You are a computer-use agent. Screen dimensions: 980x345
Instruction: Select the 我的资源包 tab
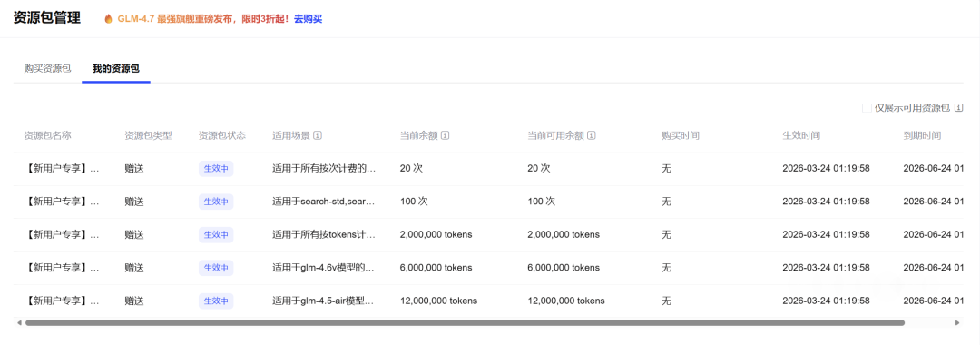[x=116, y=69]
